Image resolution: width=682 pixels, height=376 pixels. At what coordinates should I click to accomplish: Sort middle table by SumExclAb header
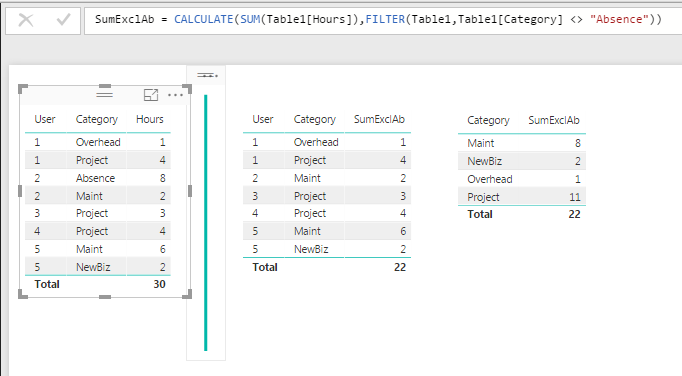coord(379,119)
